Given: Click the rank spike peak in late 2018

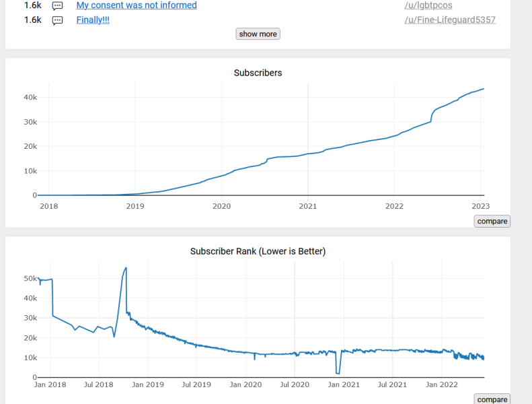Looking at the screenshot, I should point(126,268).
